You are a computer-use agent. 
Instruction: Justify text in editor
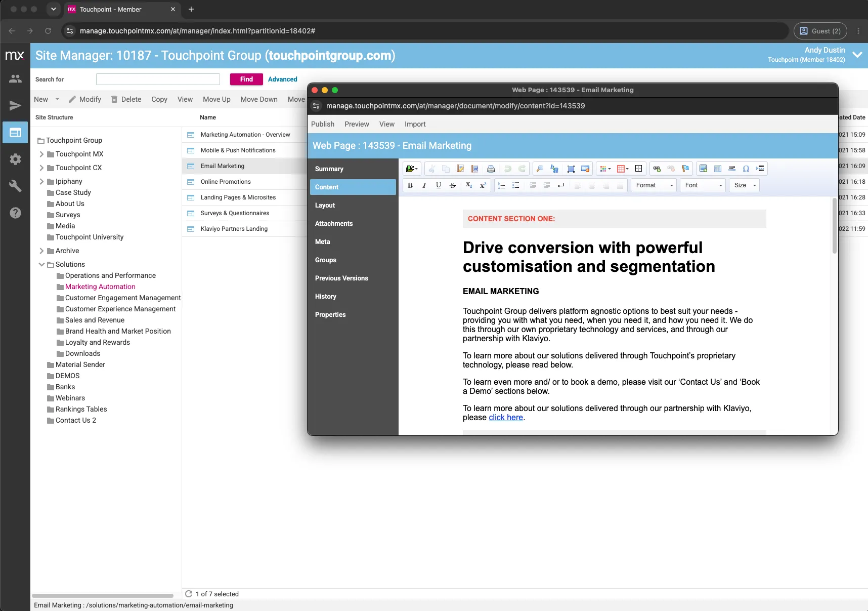coord(620,185)
